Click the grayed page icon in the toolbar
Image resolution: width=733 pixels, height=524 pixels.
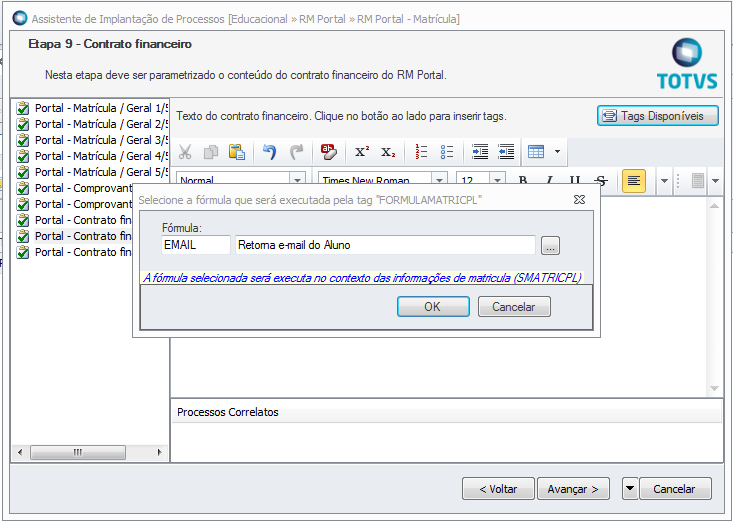(x=698, y=180)
